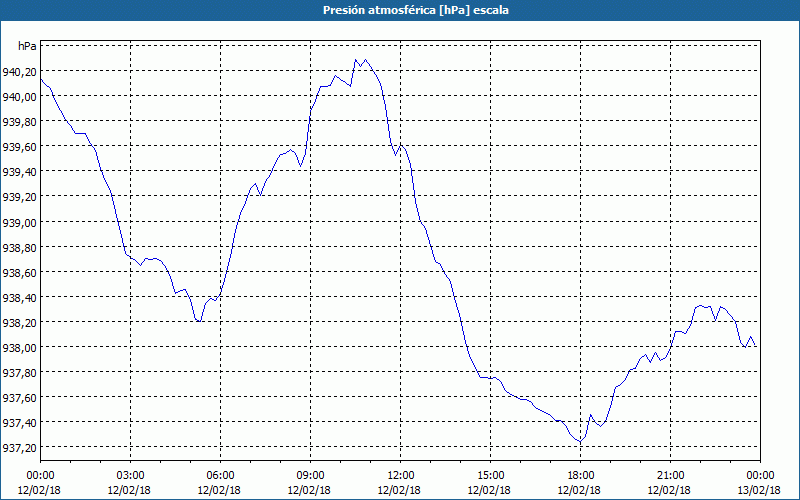Select the 938,20 axis value

click(19, 322)
